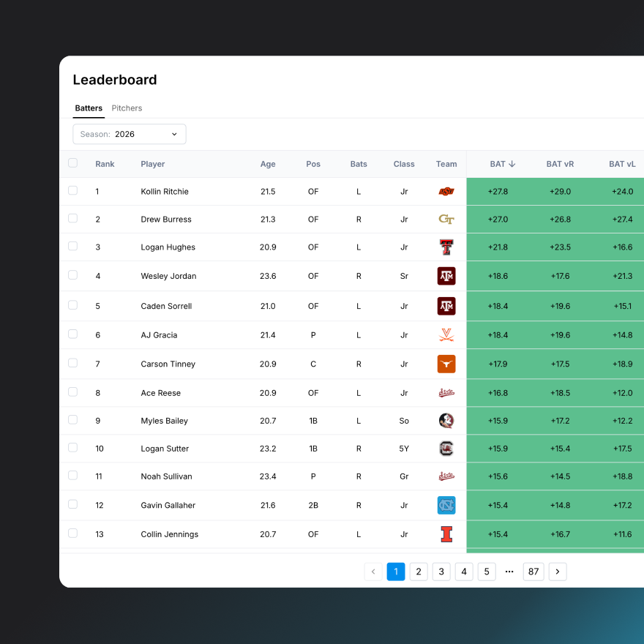Click the BAT column sort arrow
Screen dimensions: 644x644
(x=514, y=164)
